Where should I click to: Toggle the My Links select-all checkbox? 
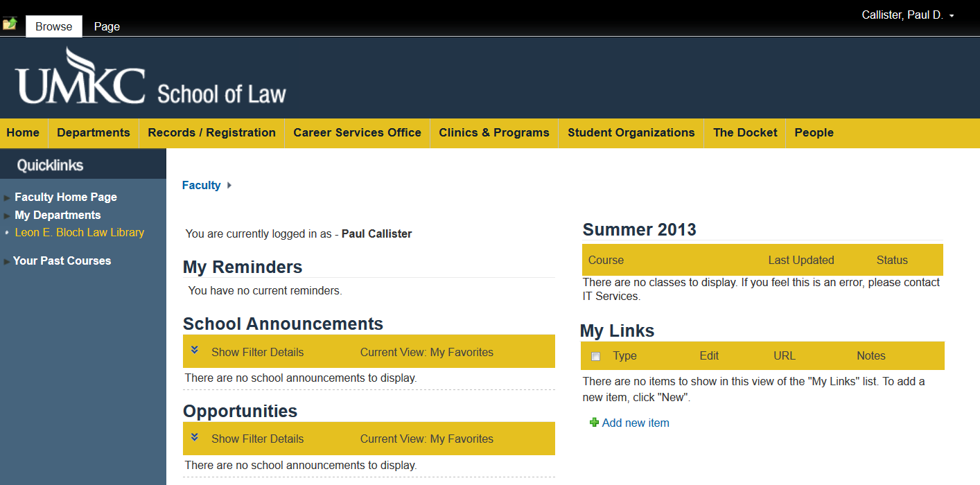coord(595,356)
